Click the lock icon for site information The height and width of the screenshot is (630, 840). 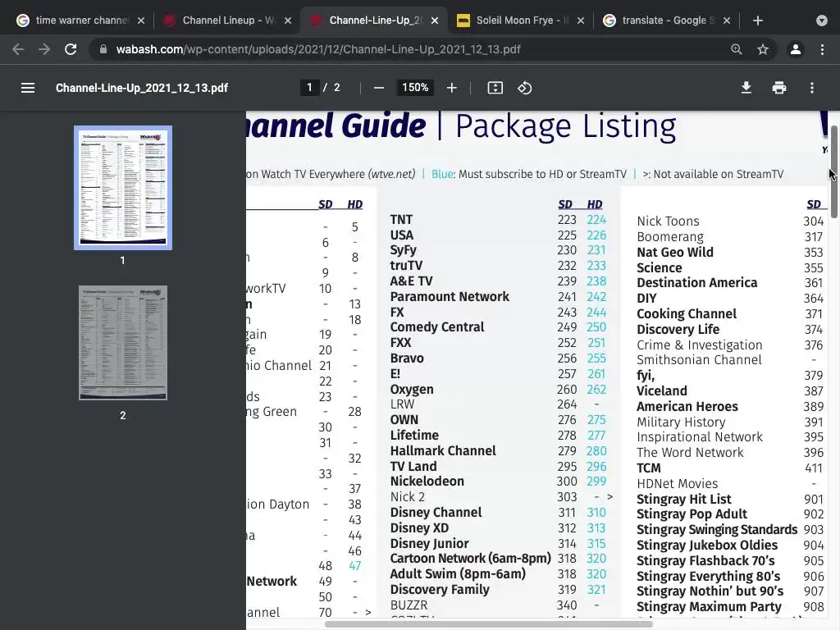click(x=103, y=49)
